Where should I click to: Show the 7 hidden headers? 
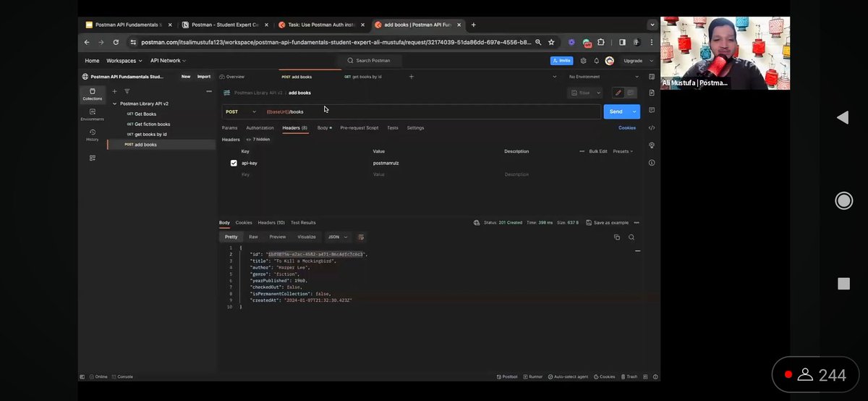point(258,139)
